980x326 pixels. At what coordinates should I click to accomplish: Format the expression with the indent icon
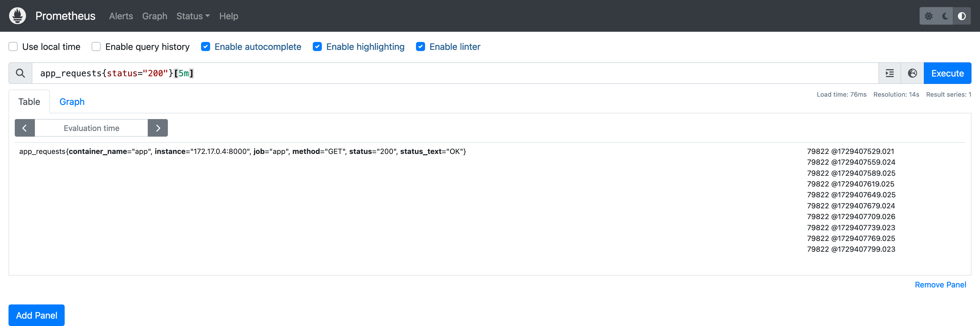tap(890, 73)
